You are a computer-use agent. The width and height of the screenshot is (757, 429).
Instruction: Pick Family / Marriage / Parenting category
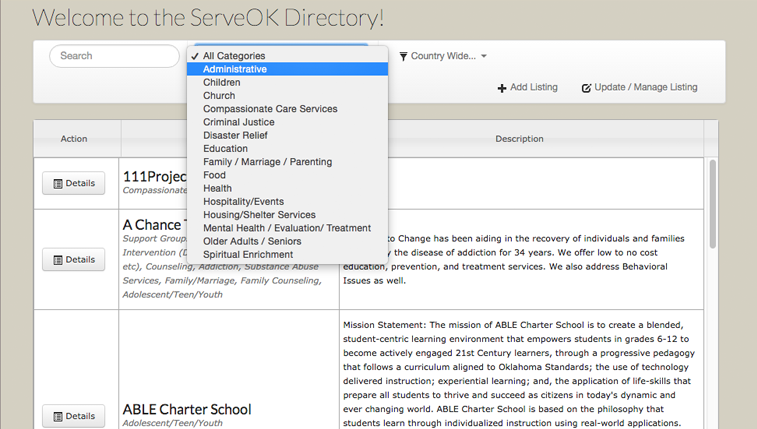point(287,162)
